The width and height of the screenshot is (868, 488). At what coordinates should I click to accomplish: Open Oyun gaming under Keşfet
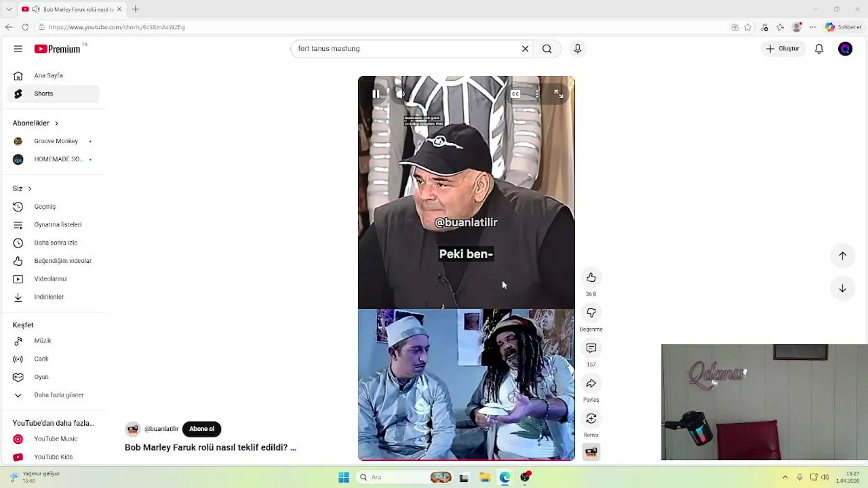click(x=53, y=377)
